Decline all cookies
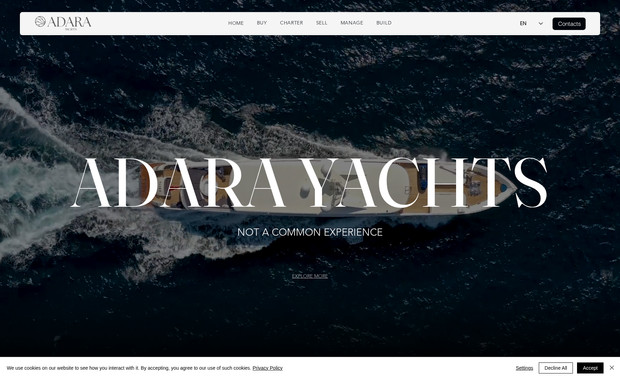 coord(556,368)
